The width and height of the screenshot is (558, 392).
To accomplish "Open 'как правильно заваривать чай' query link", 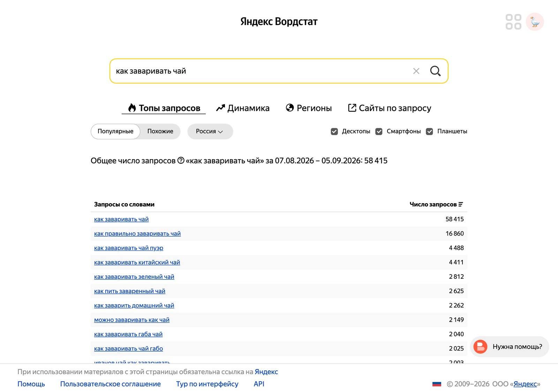I will [x=137, y=233].
